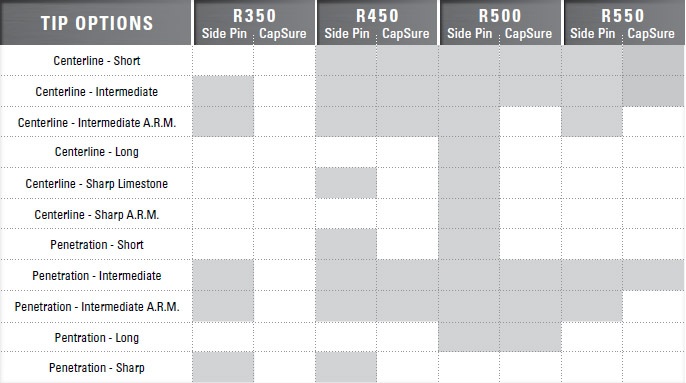This screenshot has width=686, height=383.
Task: Click empty R350 CapSure cell for Centerline - Short
Action: [284, 60]
